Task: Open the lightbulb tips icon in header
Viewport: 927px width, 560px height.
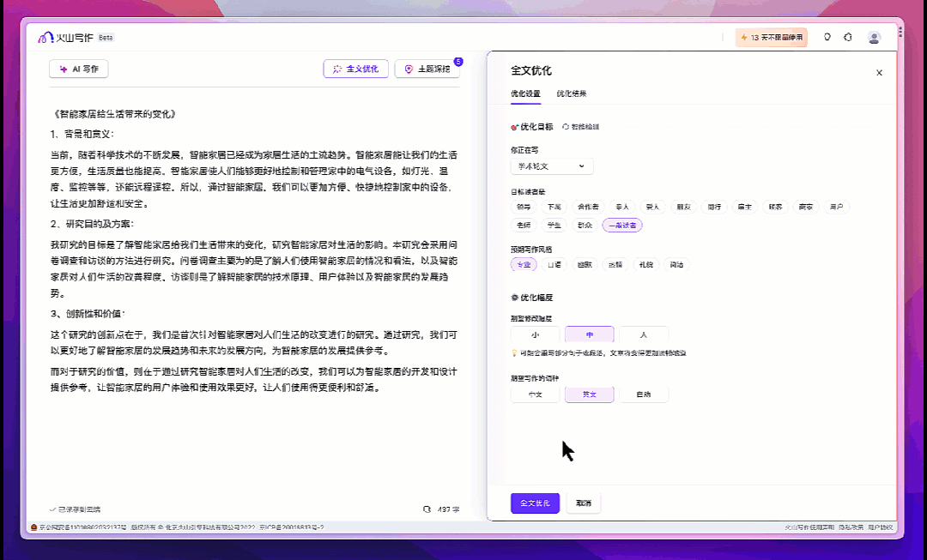Action: pos(827,38)
